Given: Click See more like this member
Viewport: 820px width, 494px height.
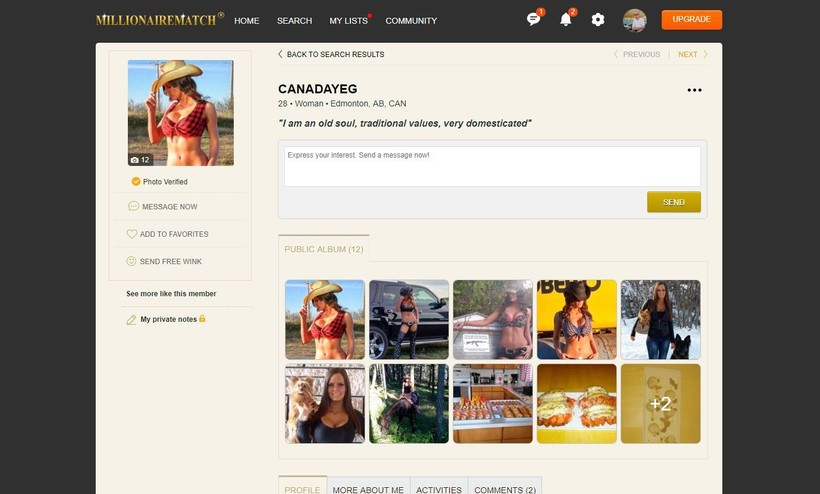Looking at the screenshot, I should coord(171,294).
